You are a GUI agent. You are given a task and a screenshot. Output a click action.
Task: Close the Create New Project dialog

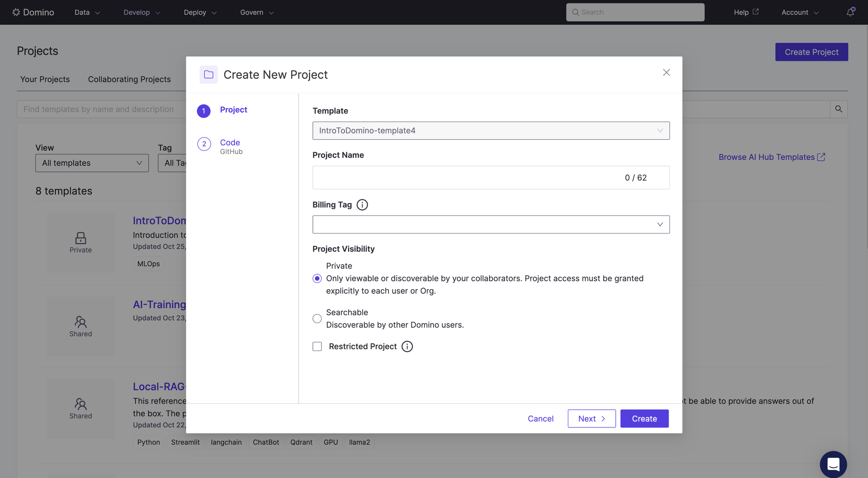[x=666, y=72]
